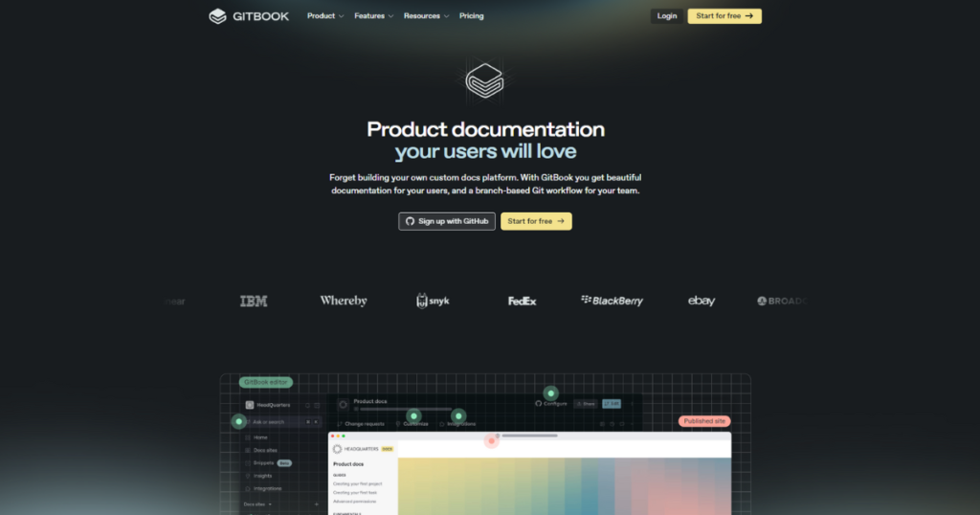Viewport: 980px width, 515px height.
Task: Click green hotspot above Customize
Action: click(x=413, y=416)
